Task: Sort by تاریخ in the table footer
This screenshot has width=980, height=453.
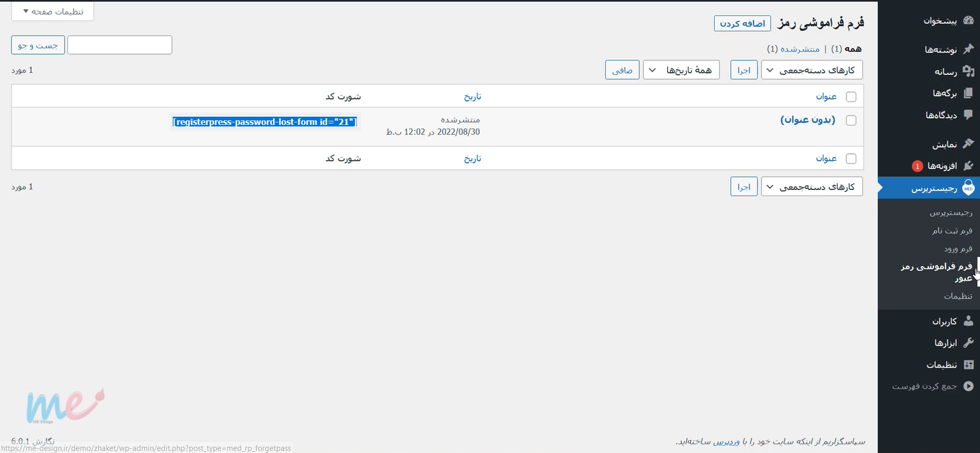Action: click(x=472, y=158)
